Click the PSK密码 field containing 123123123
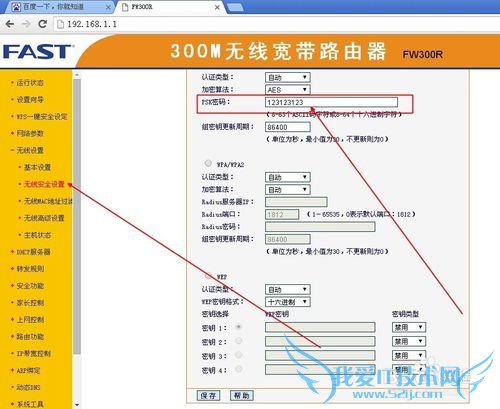Image resolution: width=500 pixels, height=409 pixels. point(331,102)
